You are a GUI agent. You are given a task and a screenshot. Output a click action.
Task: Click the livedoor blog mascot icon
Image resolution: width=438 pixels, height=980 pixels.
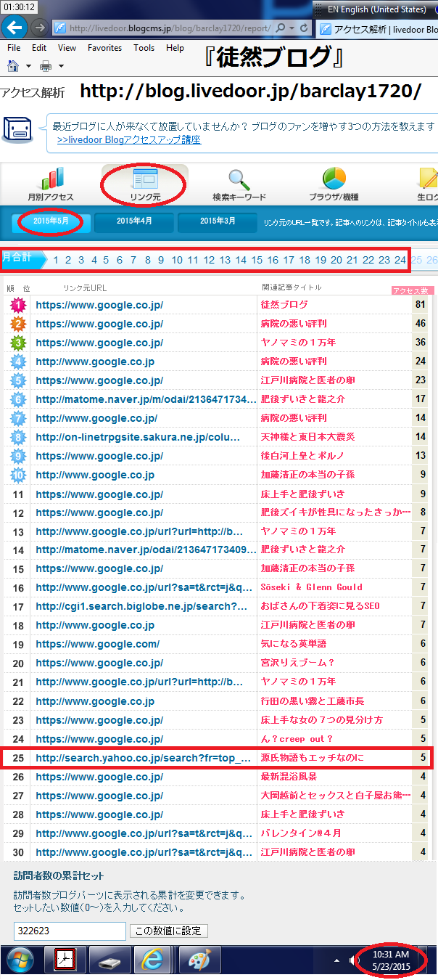[17, 131]
